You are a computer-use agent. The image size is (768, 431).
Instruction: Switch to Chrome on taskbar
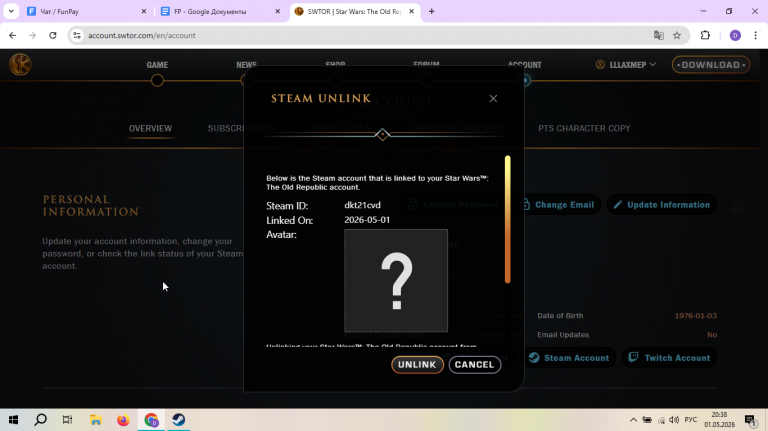point(151,420)
